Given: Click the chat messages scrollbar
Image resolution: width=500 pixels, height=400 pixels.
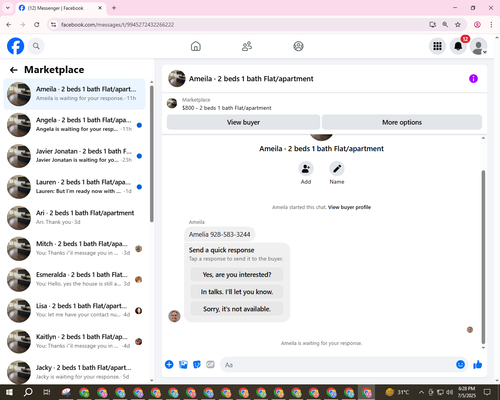Looking at the screenshot, I should 483,257.
